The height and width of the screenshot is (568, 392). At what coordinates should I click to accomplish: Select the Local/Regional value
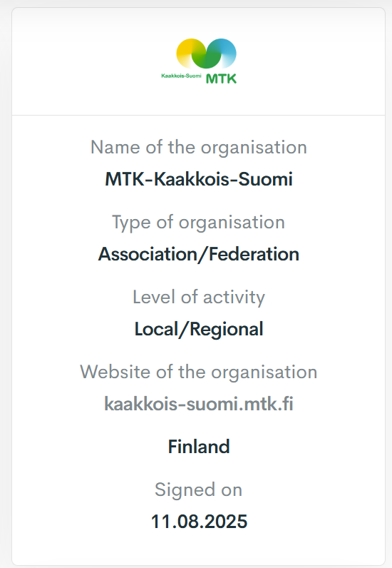(x=199, y=329)
